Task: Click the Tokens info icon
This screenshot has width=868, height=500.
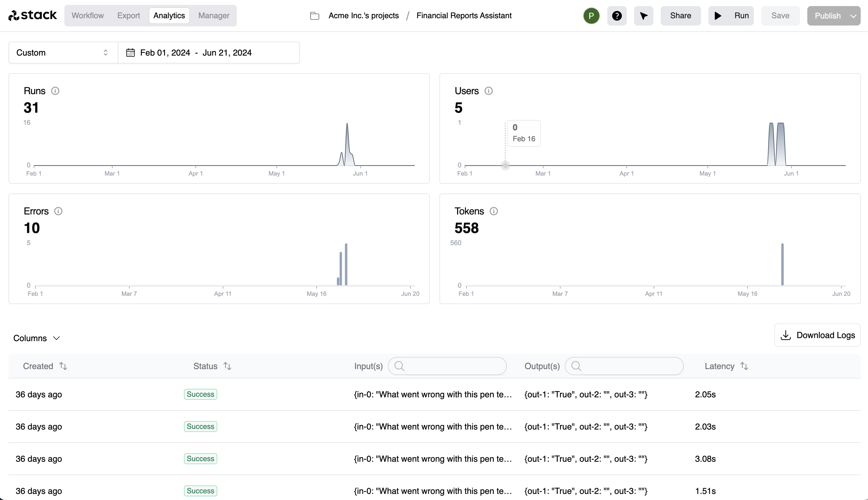Action: coord(494,211)
